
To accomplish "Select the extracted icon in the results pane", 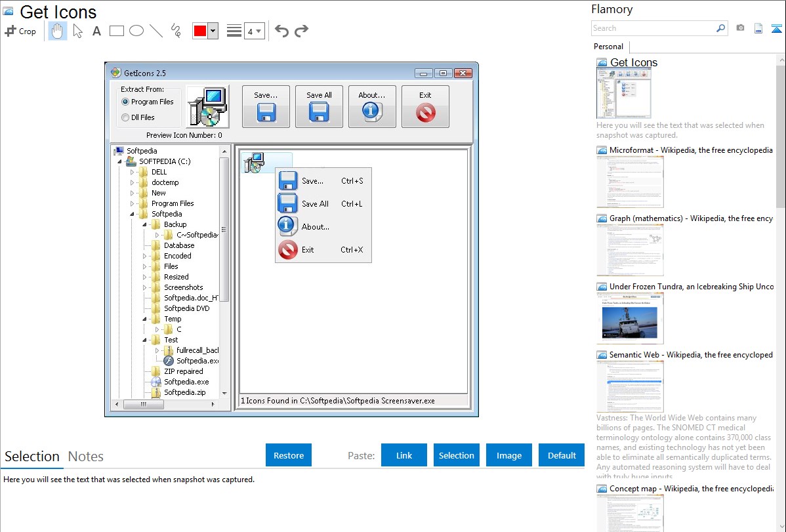I will [x=254, y=163].
